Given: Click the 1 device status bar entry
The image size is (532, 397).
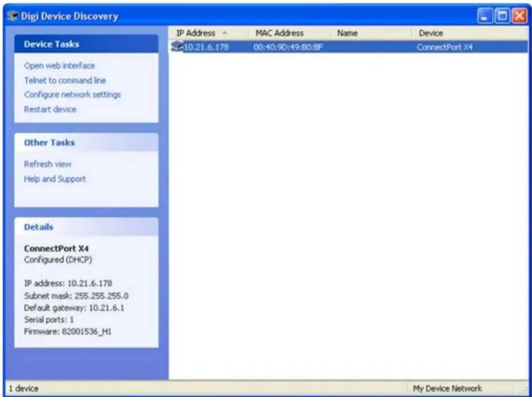Looking at the screenshot, I should click(24, 388).
